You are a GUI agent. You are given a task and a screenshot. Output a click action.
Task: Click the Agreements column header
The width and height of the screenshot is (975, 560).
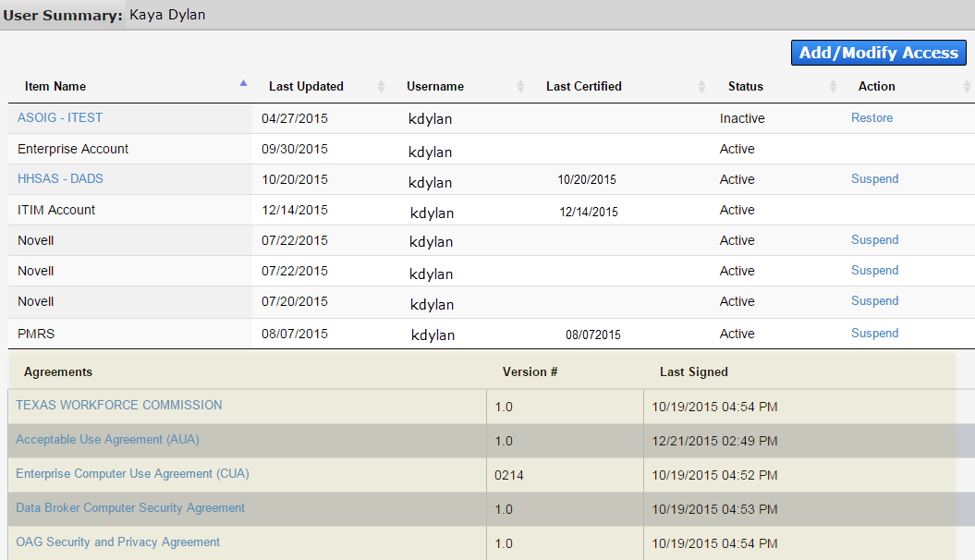(58, 371)
